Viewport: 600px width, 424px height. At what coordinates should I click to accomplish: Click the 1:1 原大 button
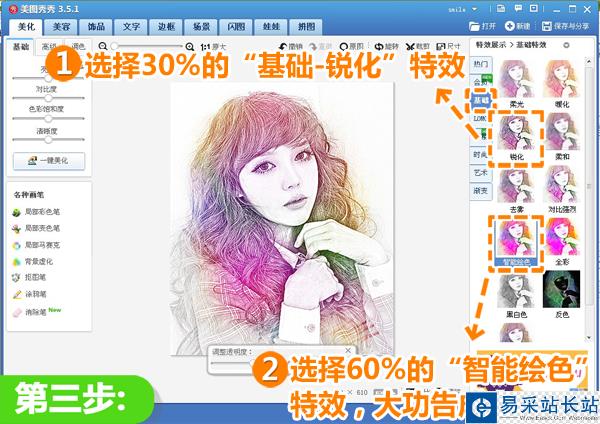click(x=213, y=47)
